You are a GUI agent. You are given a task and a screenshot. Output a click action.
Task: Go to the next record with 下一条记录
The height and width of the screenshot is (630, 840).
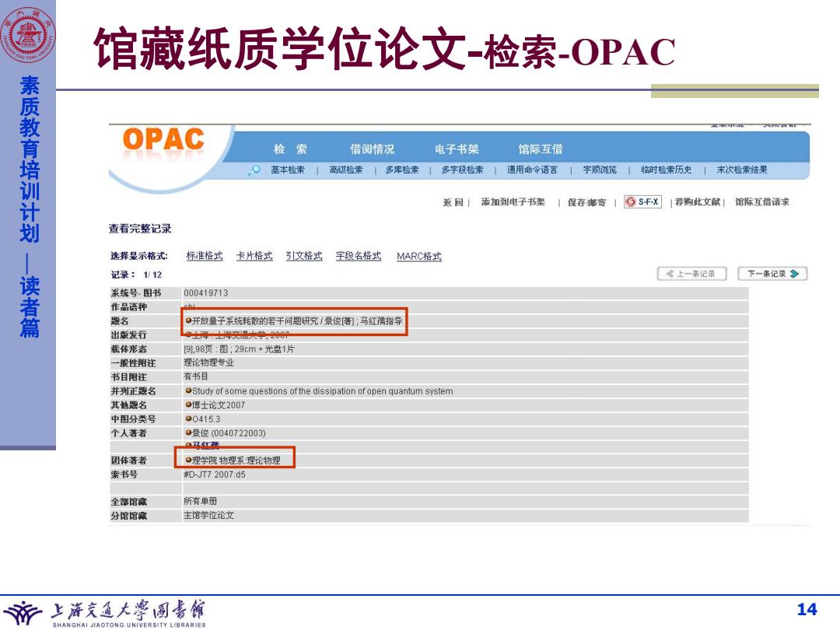(x=772, y=274)
